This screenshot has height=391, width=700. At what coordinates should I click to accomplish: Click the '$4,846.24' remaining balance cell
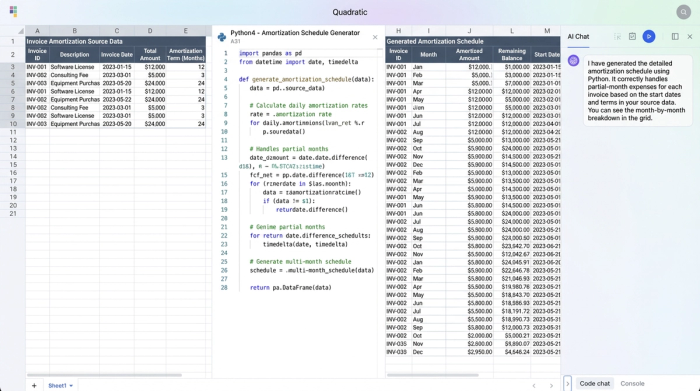pyautogui.click(x=512, y=352)
